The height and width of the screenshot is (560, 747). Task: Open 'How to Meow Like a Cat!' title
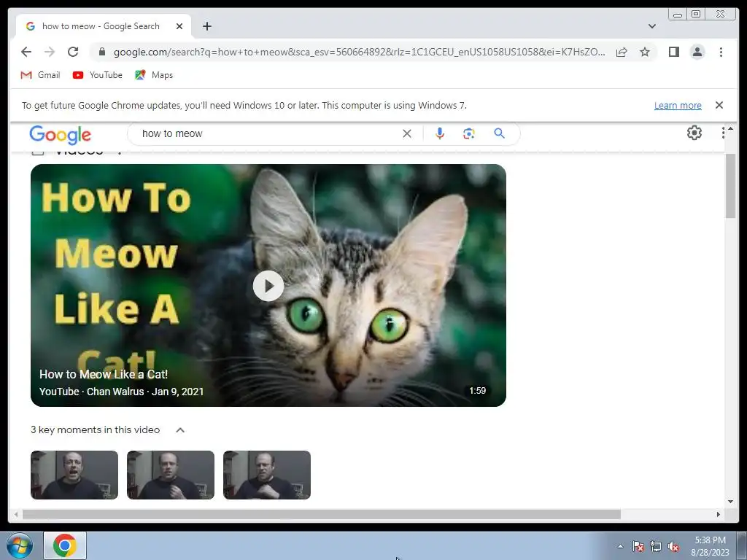pos(104,374)
